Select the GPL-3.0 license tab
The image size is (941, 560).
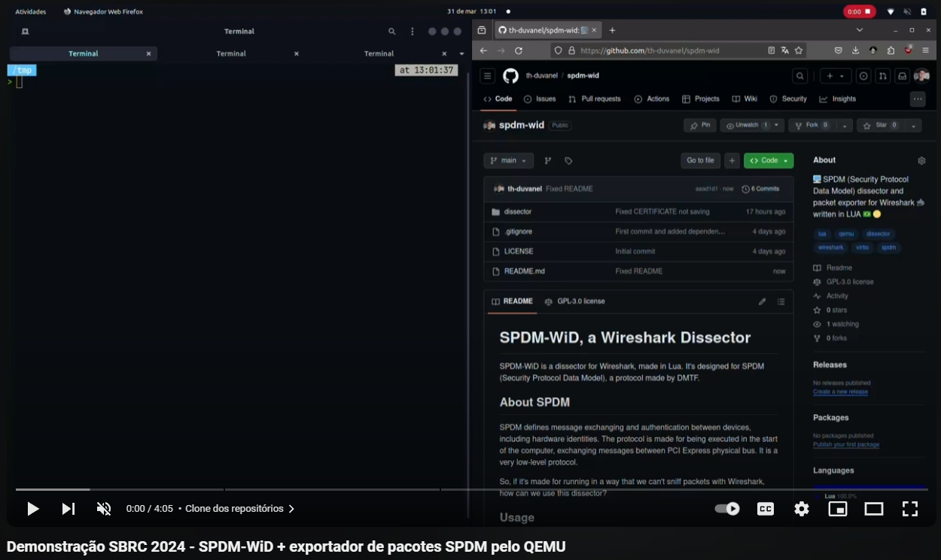574,301
